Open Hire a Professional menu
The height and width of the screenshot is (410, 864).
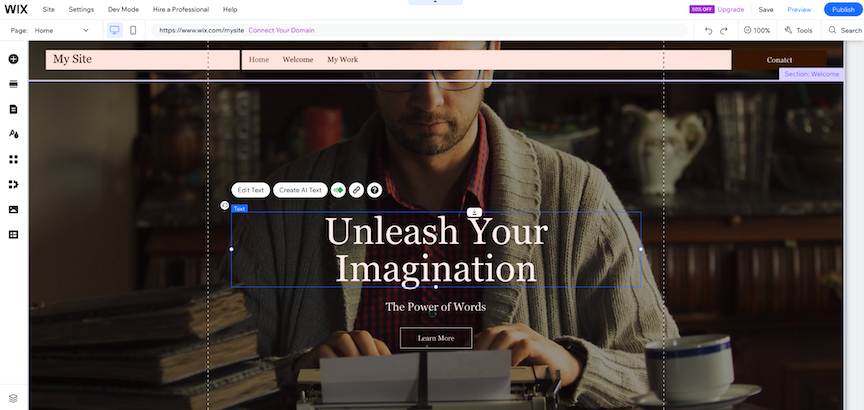[181, 9]
